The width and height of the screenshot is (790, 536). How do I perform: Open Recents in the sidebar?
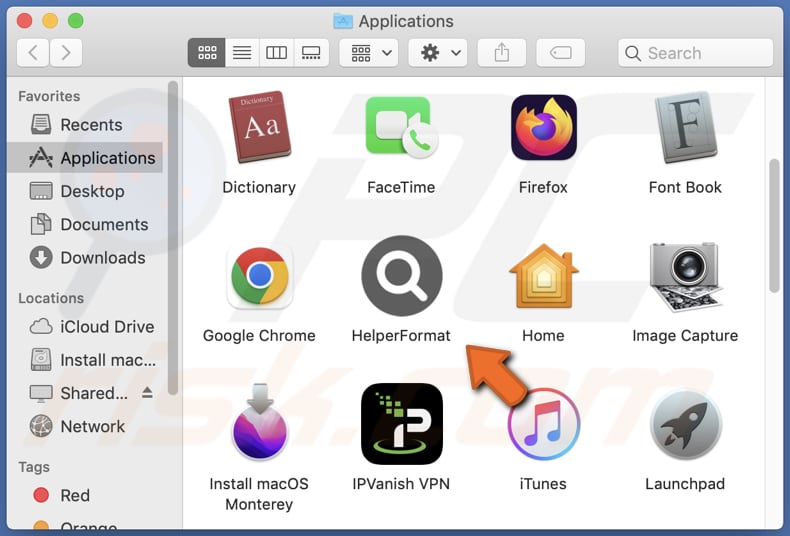(x=85, y=124)
